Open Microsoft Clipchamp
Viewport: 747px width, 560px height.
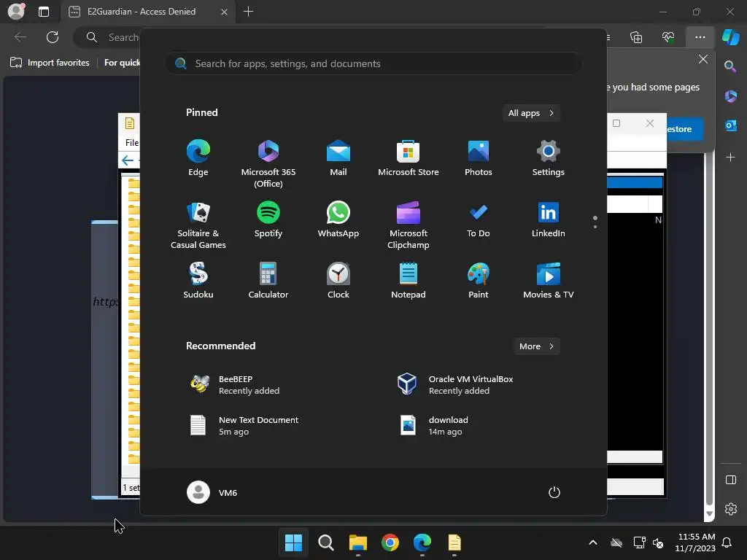[409, 225]
